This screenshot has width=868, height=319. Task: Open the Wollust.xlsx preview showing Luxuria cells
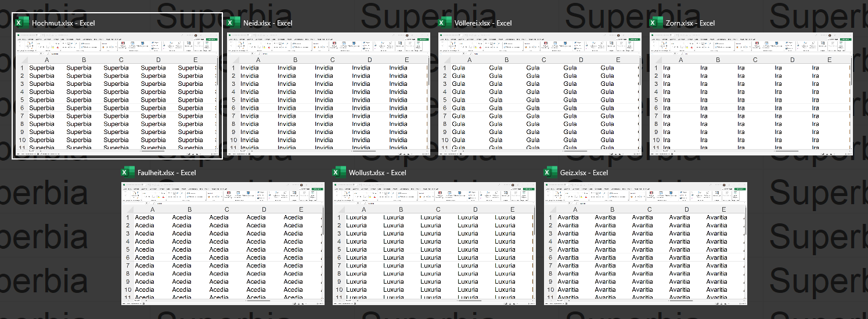pos(434,244)
